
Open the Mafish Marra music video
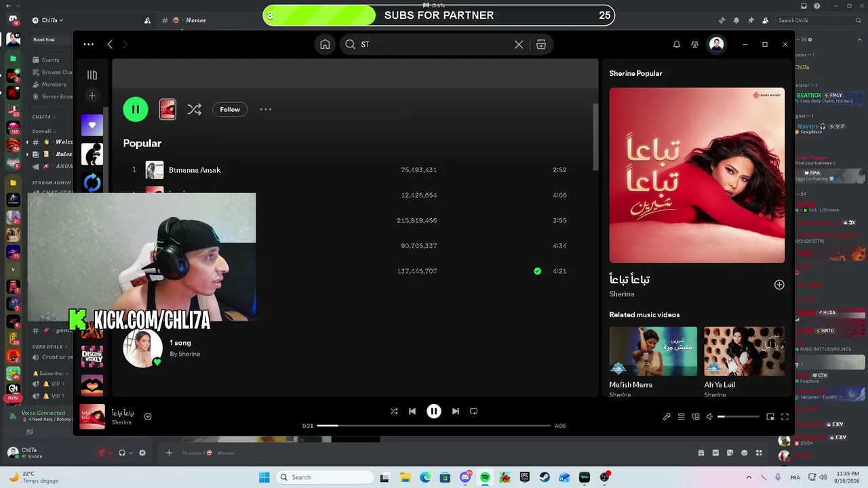tap(653, 351)
